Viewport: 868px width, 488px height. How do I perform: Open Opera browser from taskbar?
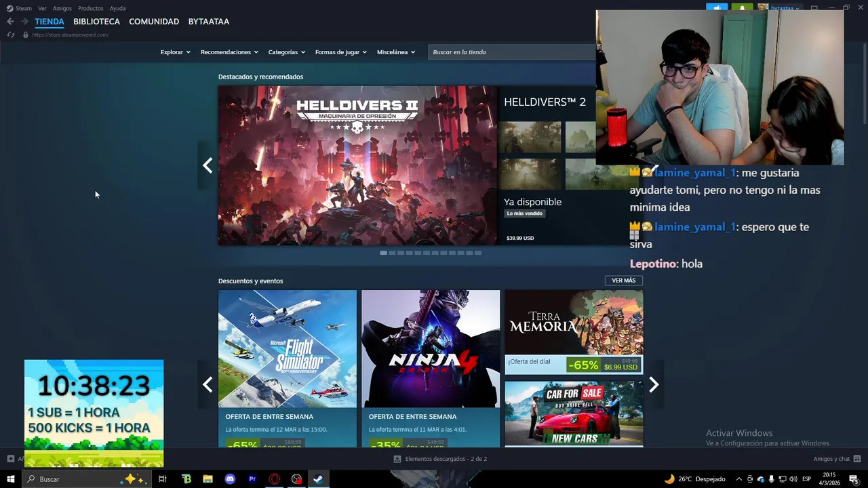pyautogui.click(x=275, y=479)
